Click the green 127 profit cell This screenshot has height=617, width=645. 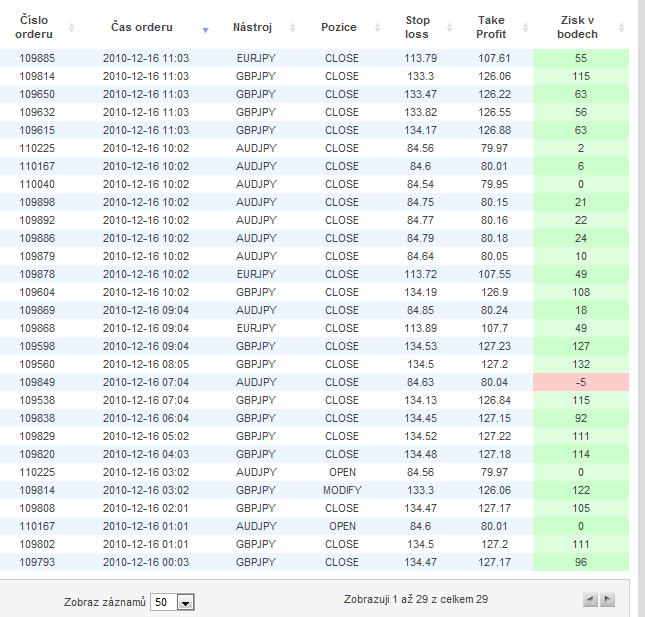coord(581,346)
